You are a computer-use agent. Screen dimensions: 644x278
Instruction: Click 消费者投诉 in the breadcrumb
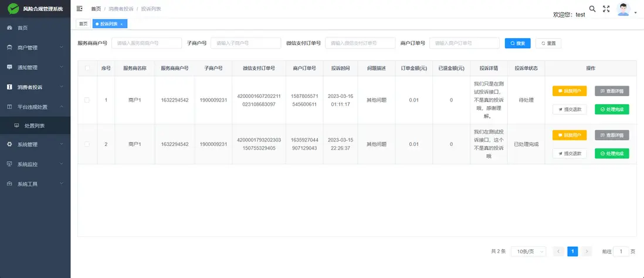(121, 9)
